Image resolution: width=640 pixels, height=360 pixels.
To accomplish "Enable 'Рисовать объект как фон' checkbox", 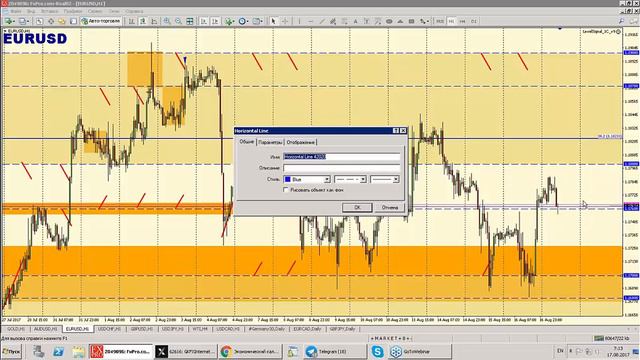I will click(x=286, y=190).
